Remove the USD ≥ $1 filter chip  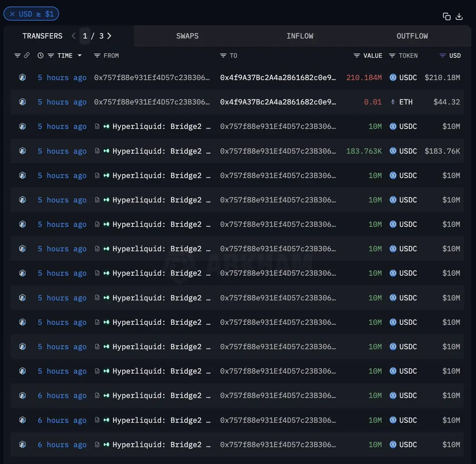point(12,14)
